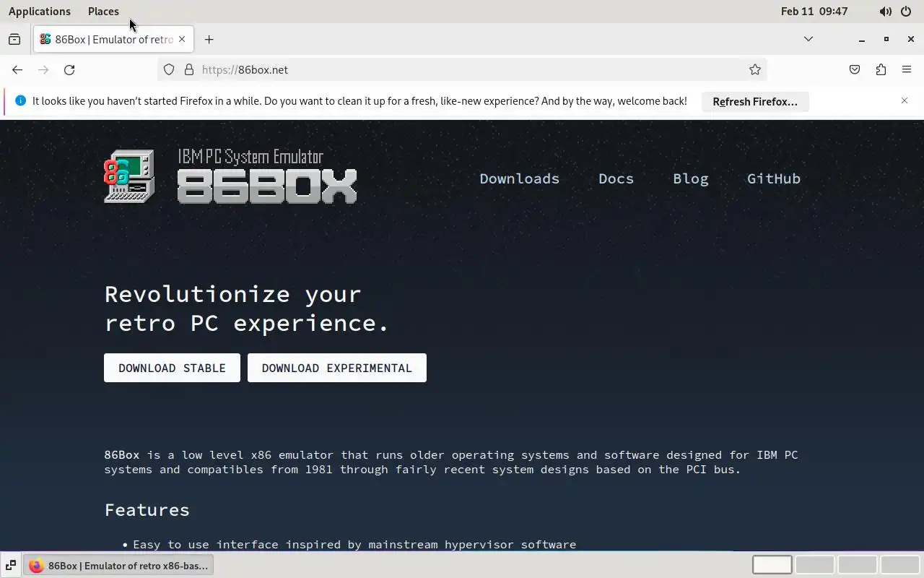Open the Blog nav link
924x578 pixels.
tap(691, 178)
